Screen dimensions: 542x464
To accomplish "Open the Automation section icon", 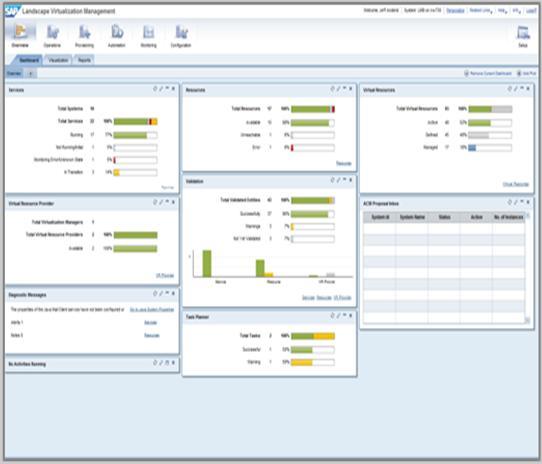I will pyautogui.click(x=117, y=32).
